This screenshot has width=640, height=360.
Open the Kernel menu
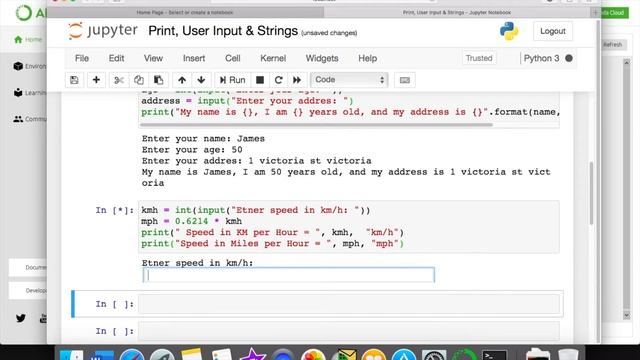pyautogui.click(x=273, y=58)
